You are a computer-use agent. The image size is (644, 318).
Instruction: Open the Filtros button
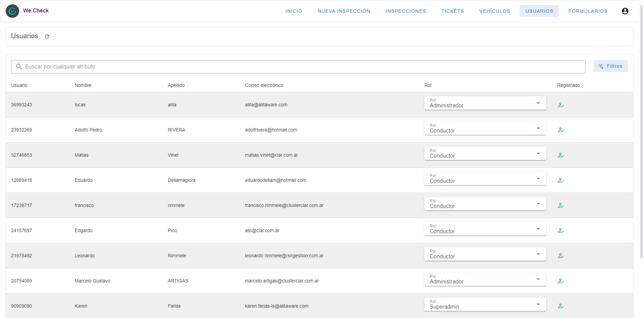[x=610, y=66]
